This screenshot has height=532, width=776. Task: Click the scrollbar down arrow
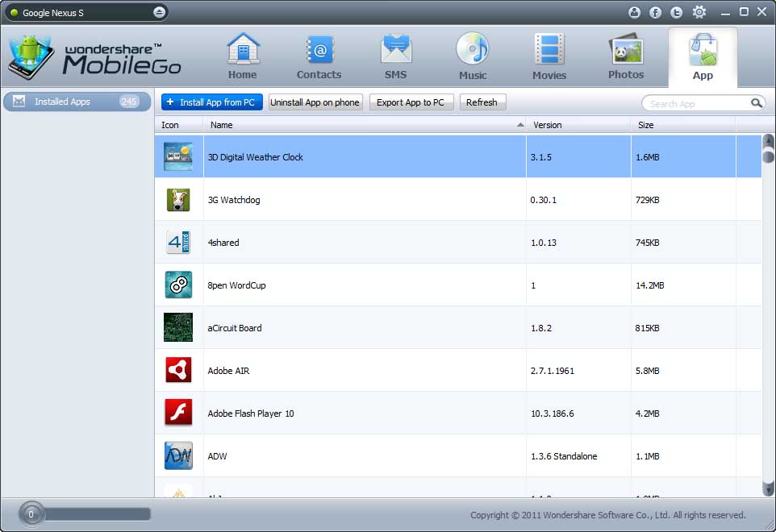coord(768,488)
